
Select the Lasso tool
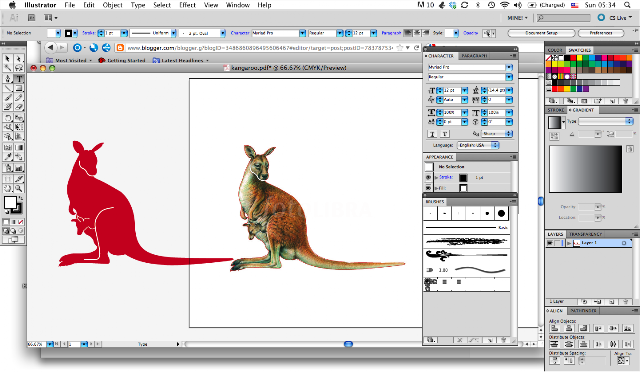(19, 68)
